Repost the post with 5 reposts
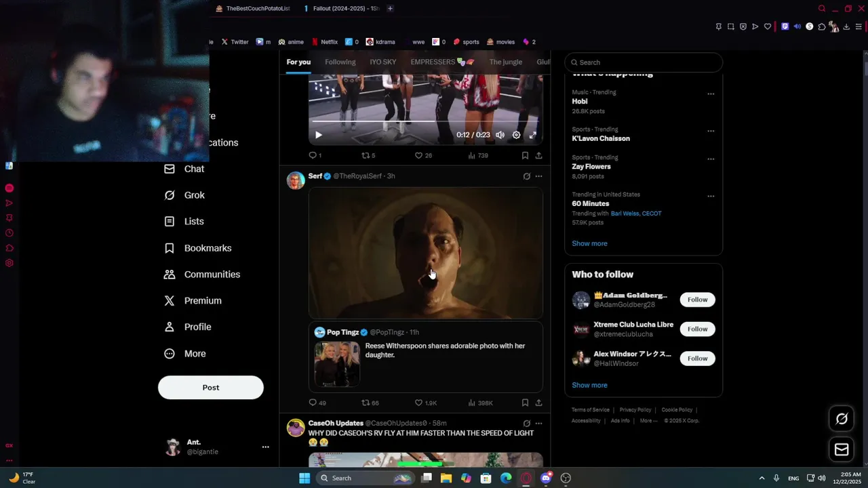The height and width of the screenshot is (488, 868). pos(368,155)
